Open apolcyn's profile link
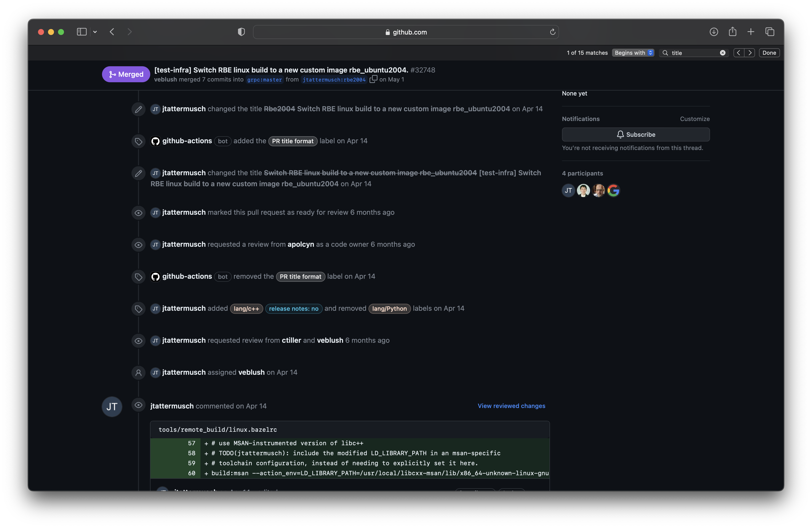812x528 pixels. [x=300, y=244]
